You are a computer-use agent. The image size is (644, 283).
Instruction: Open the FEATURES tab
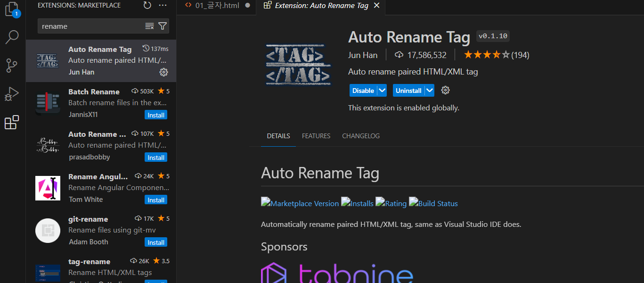click(316, 136)
